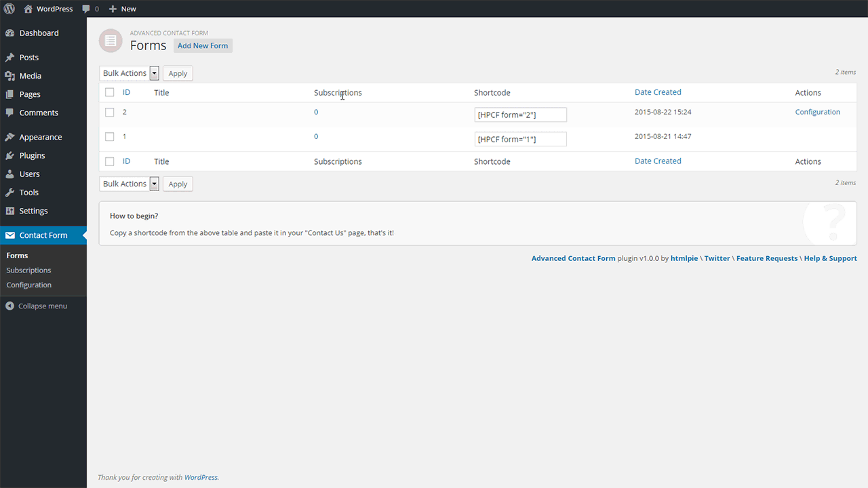Click the Plugins plug icon

pyautogui.click(x=9, y=155)
